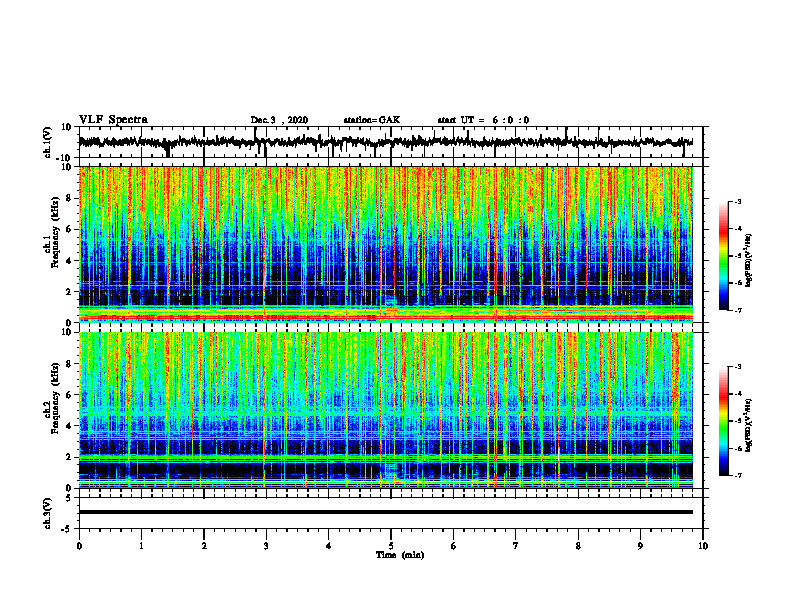Click the ch.1 (V) waveform trace panel
Image resolution: width=792 pixels, height=612 pixels.
pos(391,142)
